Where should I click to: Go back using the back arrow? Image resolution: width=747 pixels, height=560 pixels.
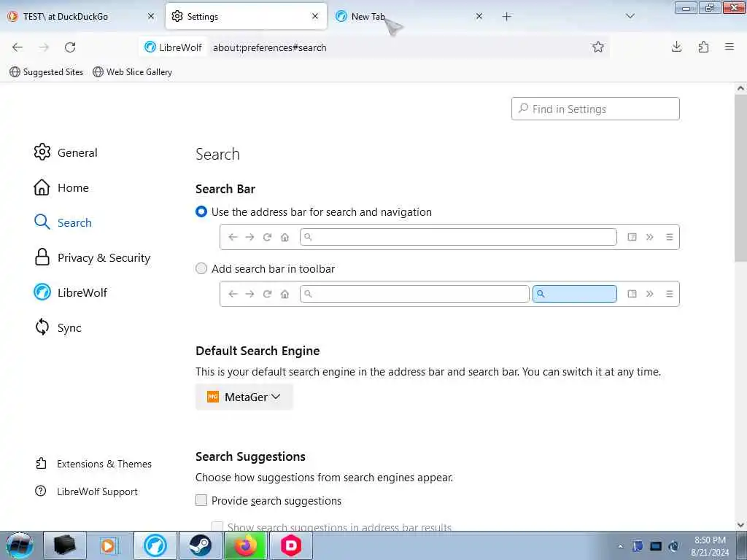pyautogui.click(x=18, y=47)
